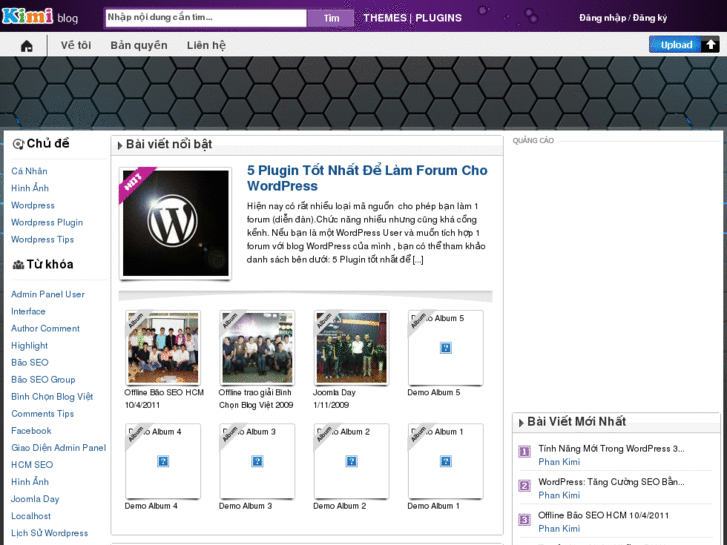
Task: Click the blue Upload button
Action: (x=676, y=45)
